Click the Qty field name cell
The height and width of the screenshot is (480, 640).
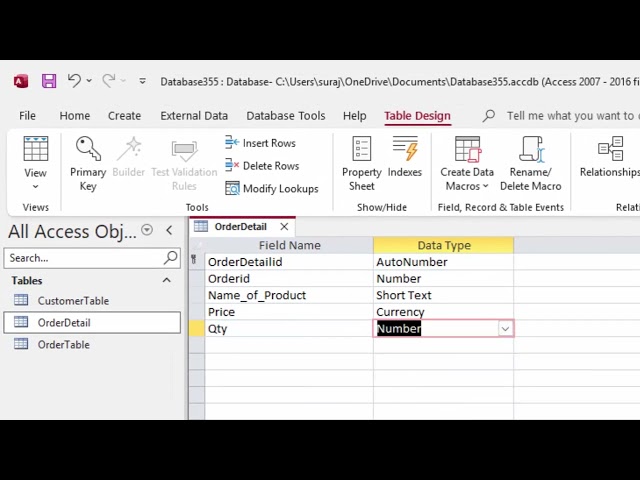pos(289,329)
